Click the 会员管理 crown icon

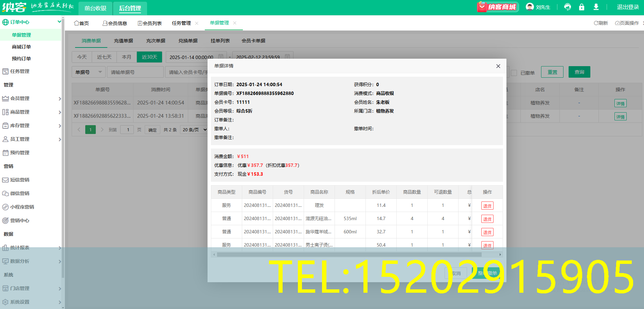coord(5,98)
